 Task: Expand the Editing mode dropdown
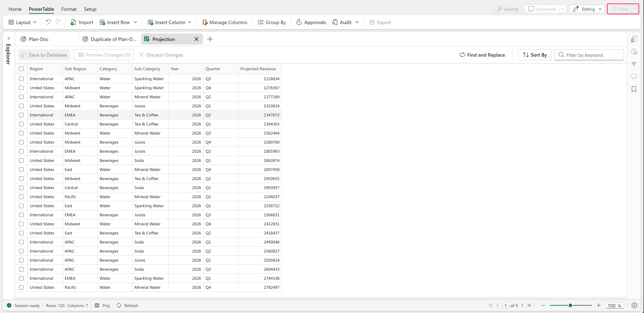(x=600, y=9)
